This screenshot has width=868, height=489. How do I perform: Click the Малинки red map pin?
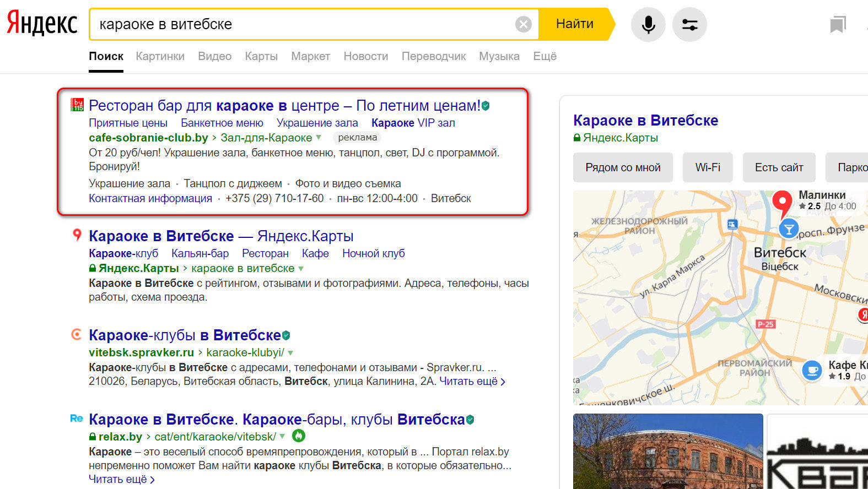(782, 204)
